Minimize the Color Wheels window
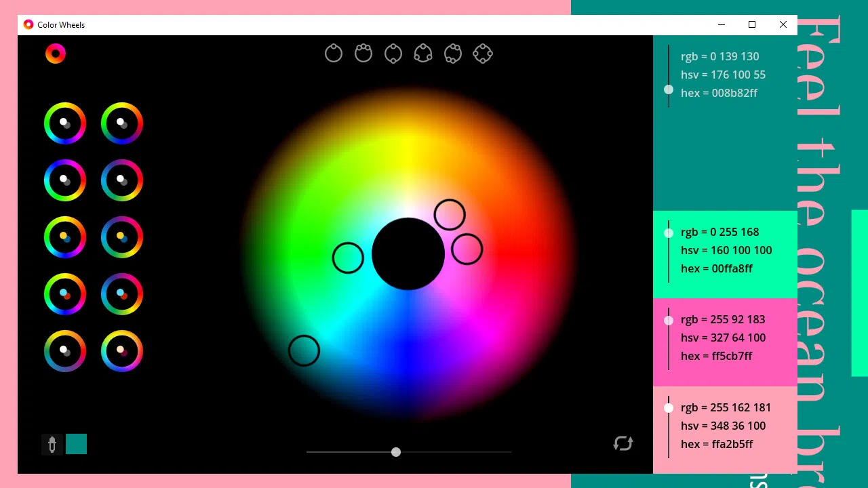The height and width of the screenshot is (488, 868). pyautogui.click(x=721, y=24)
